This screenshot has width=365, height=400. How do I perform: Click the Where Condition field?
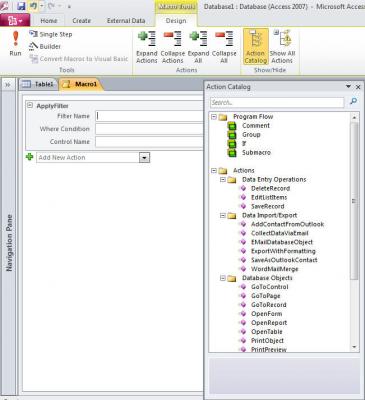click(x=149, y=129)
